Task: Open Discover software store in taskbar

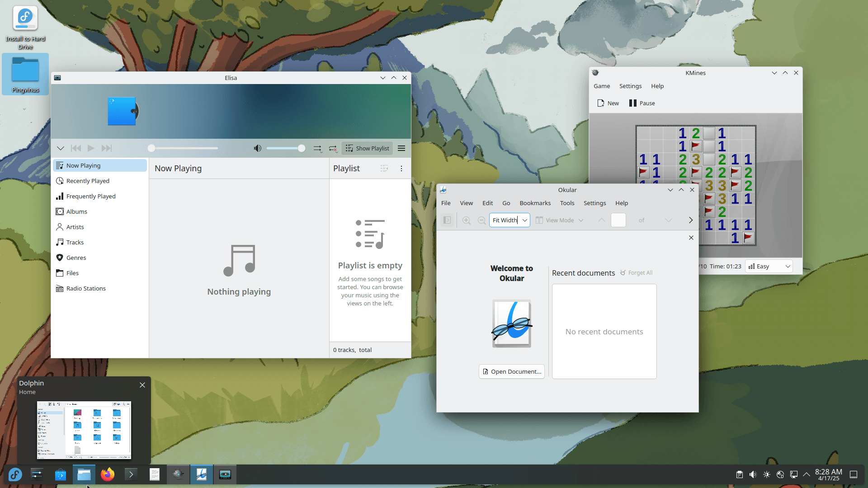Action: (x=60, y=474)
